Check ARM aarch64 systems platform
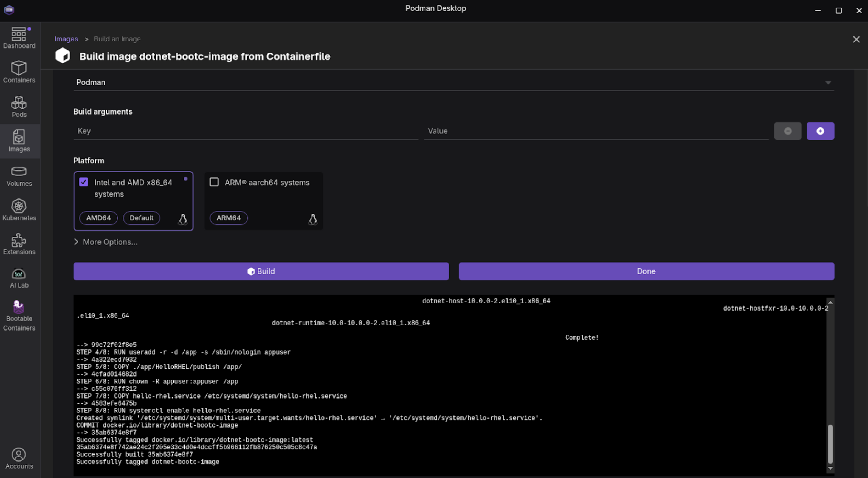 [x=214, y=182]
